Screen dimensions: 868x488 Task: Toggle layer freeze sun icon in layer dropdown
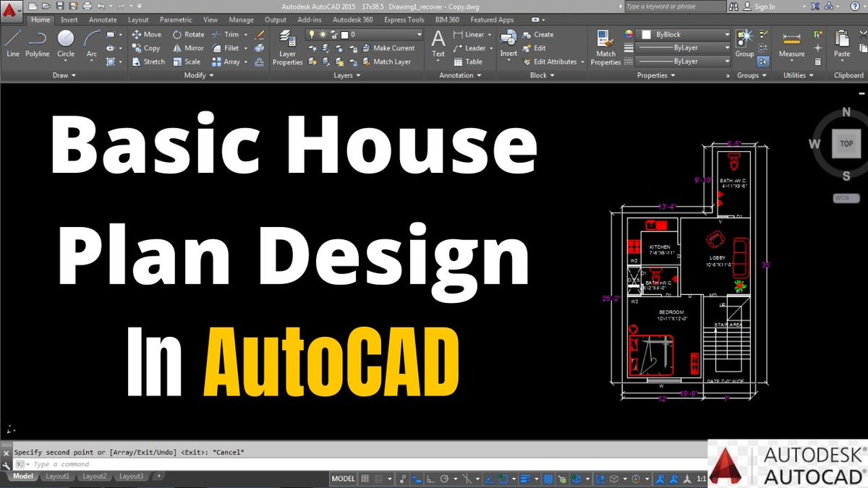[x=323, y=34]
